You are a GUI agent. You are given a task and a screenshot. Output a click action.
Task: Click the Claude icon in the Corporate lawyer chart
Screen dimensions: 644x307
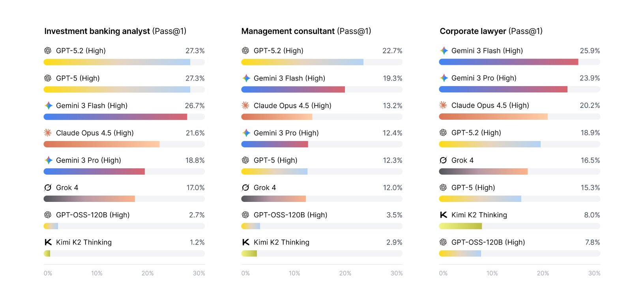click(x=443, y=105)
